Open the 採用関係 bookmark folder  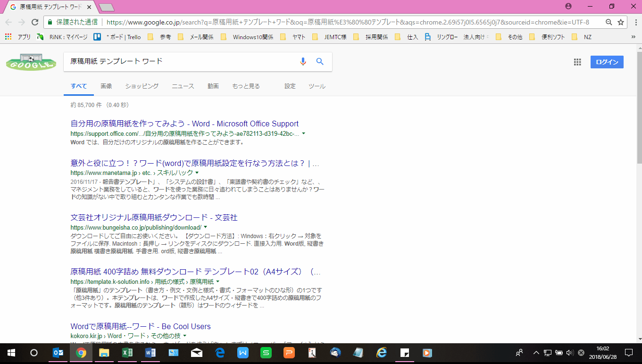point(371,37)
